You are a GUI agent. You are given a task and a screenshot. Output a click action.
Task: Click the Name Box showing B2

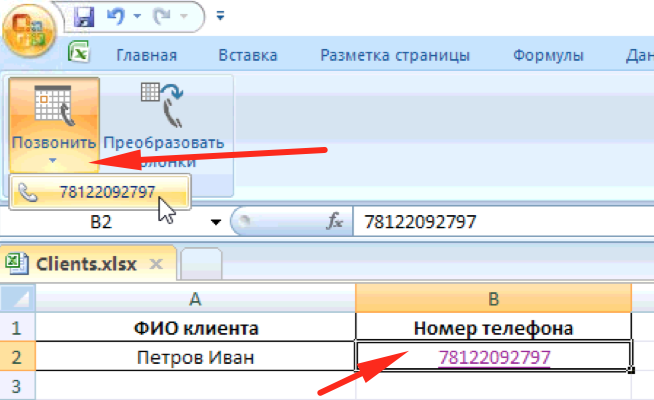coord(101,222)
